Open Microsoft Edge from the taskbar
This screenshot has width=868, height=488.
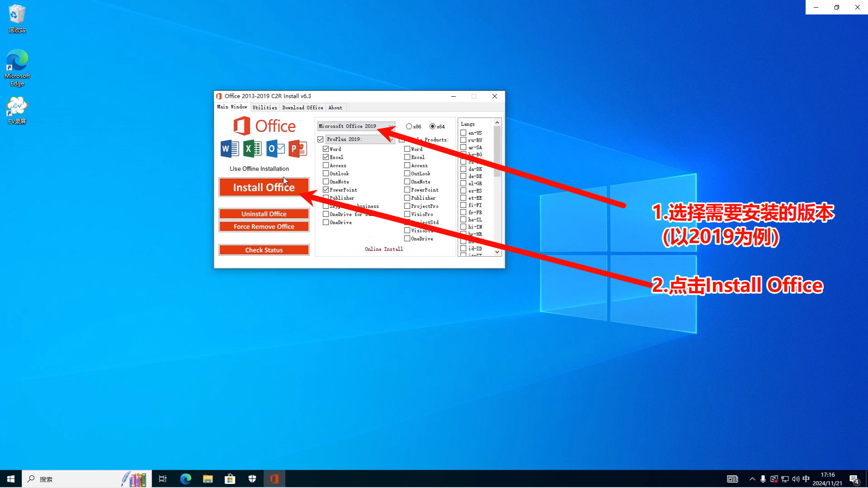click(x=185, y=479)
